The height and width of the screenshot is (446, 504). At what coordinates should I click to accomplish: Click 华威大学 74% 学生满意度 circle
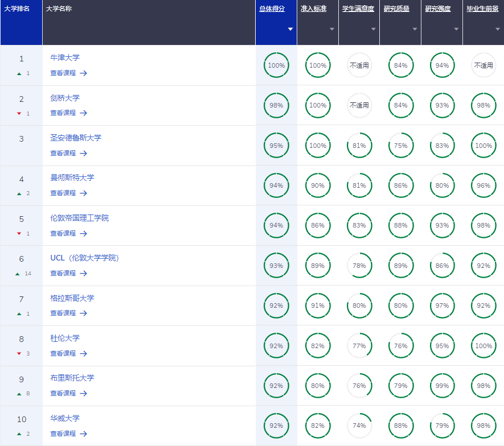point(359,426)
